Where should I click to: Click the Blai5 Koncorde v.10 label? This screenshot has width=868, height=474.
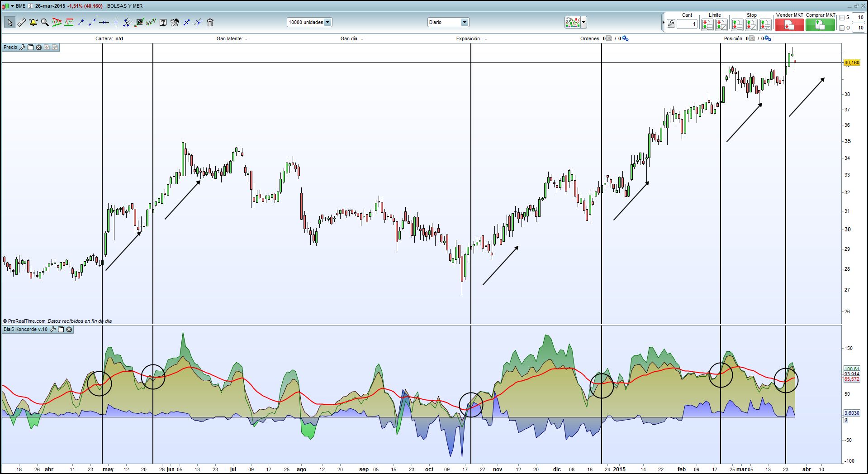pos(25,330)
